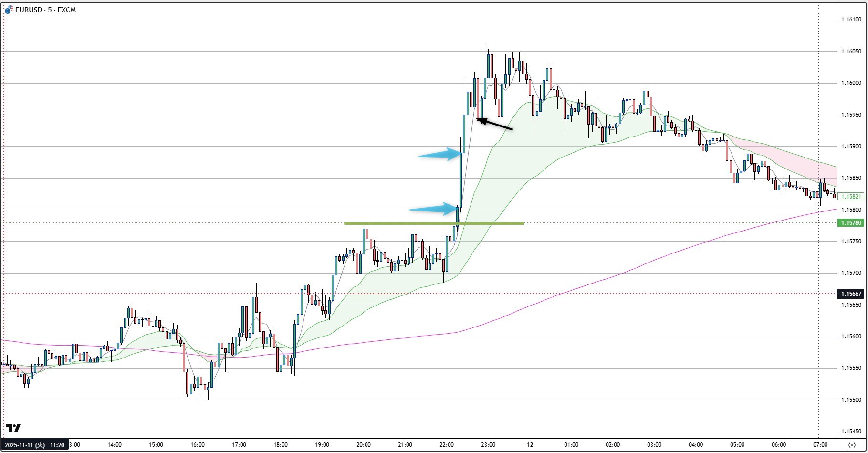Viewport: 868px width, 453px height.
Task: Click the TradingView logo
Action: click(x=14, y=428)
